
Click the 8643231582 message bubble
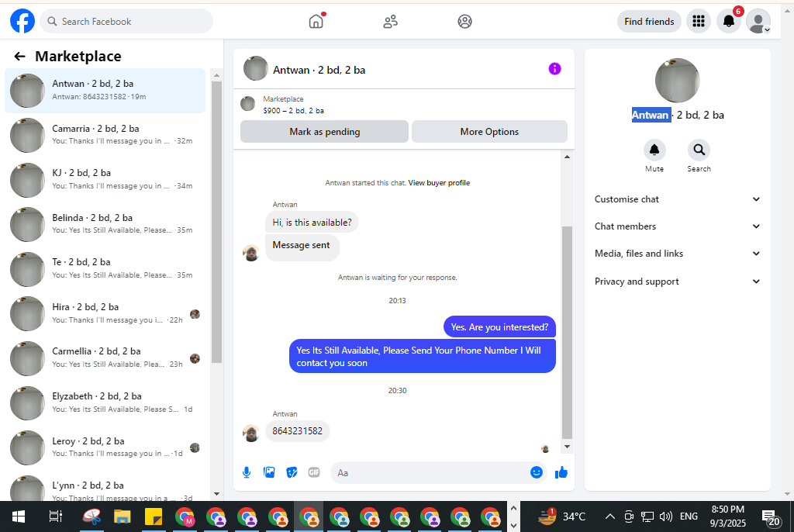(297, 431)
